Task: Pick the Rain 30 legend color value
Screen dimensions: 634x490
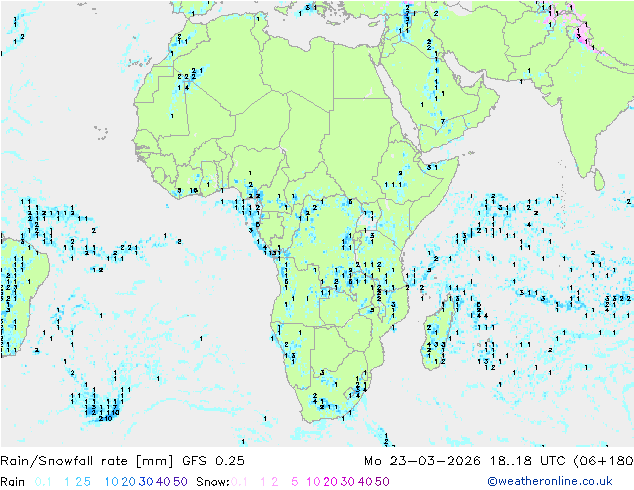Action: pos(146,482)
